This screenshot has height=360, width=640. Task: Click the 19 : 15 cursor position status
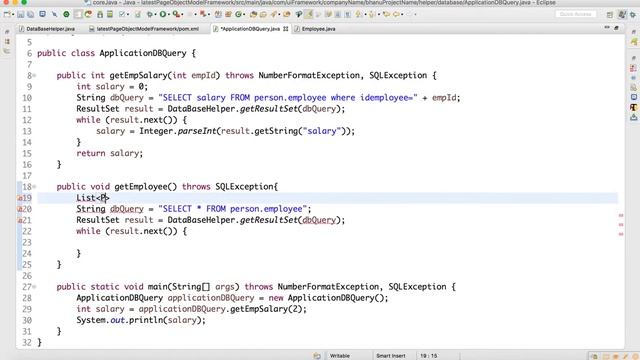click(x=429, y=356)
